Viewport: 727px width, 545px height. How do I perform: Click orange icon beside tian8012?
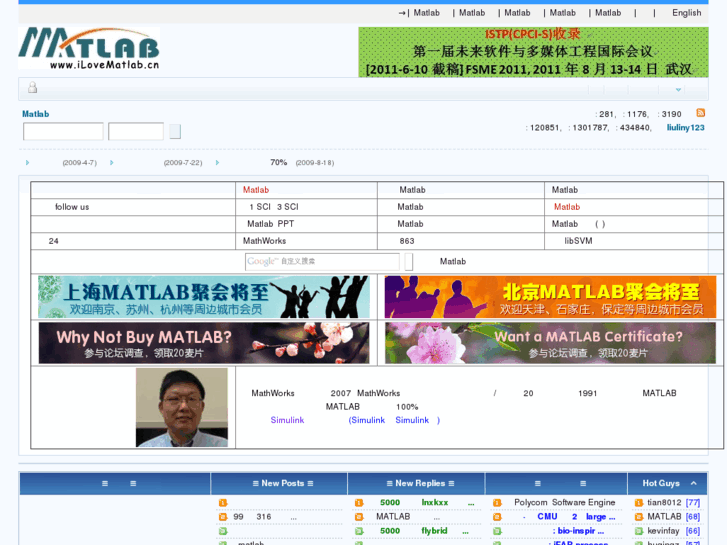(x=639, y=503)
